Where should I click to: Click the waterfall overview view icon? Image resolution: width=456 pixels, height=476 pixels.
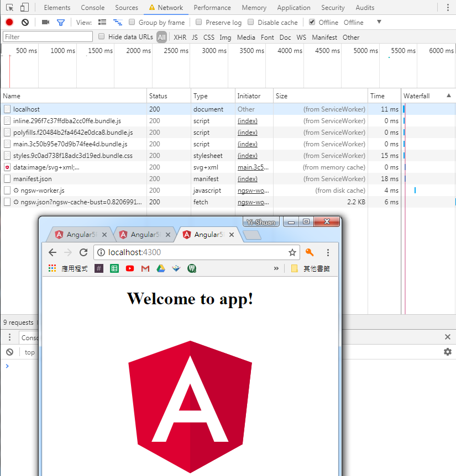(118, 22)
